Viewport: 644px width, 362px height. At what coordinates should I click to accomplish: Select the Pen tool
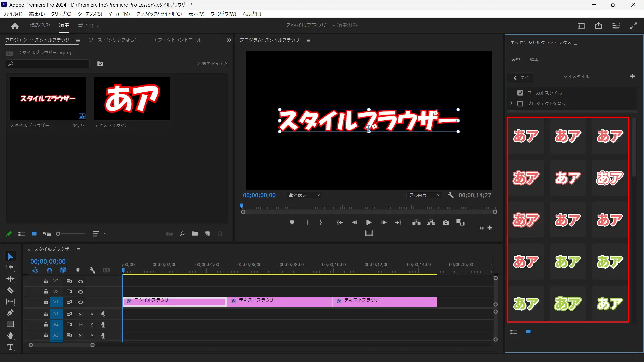coord(10,313)
